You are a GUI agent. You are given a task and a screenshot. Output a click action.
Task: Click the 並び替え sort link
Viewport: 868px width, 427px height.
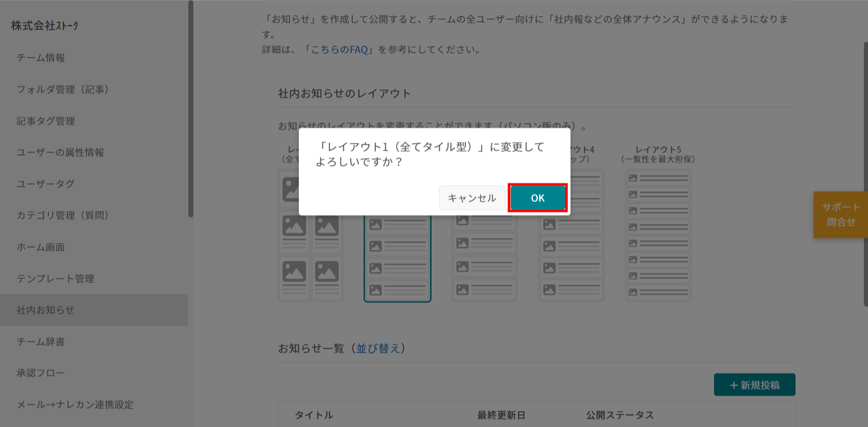pos(378,348)
